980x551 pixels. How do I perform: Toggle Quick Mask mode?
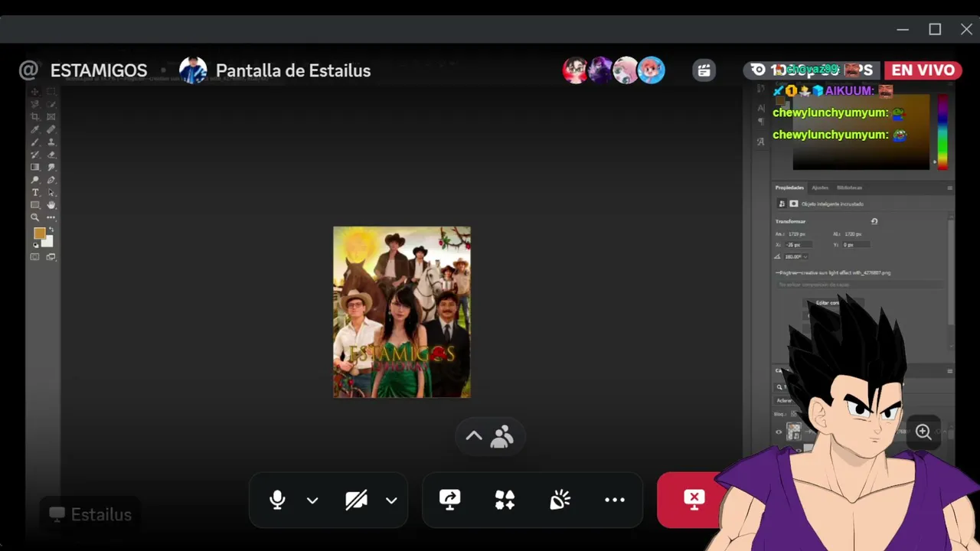34,257
